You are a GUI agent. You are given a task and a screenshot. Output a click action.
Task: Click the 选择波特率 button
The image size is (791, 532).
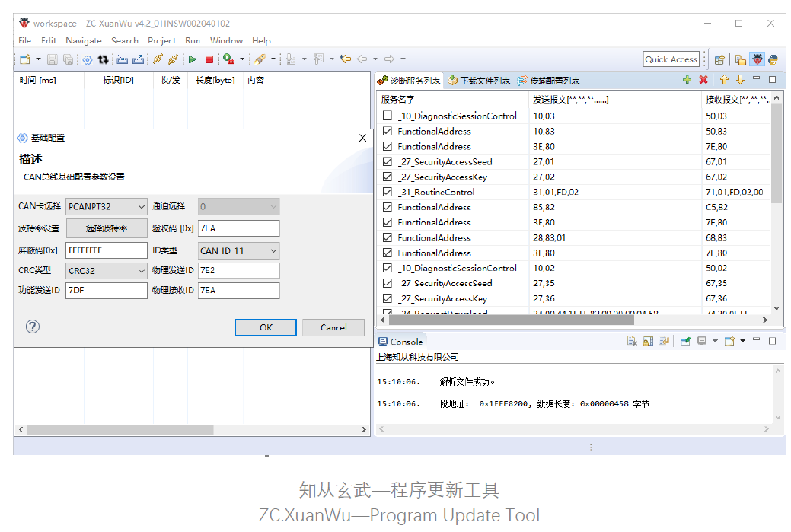tap(106, 228)
